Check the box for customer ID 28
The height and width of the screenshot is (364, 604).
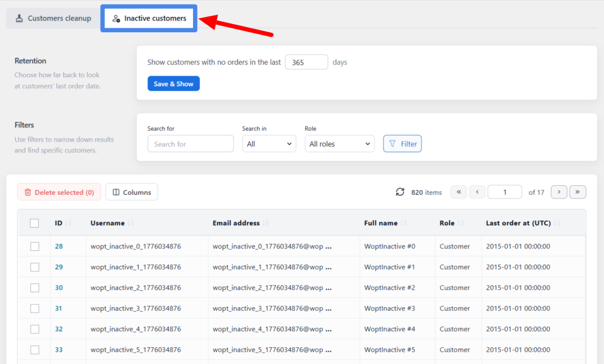tap(35, 246)
